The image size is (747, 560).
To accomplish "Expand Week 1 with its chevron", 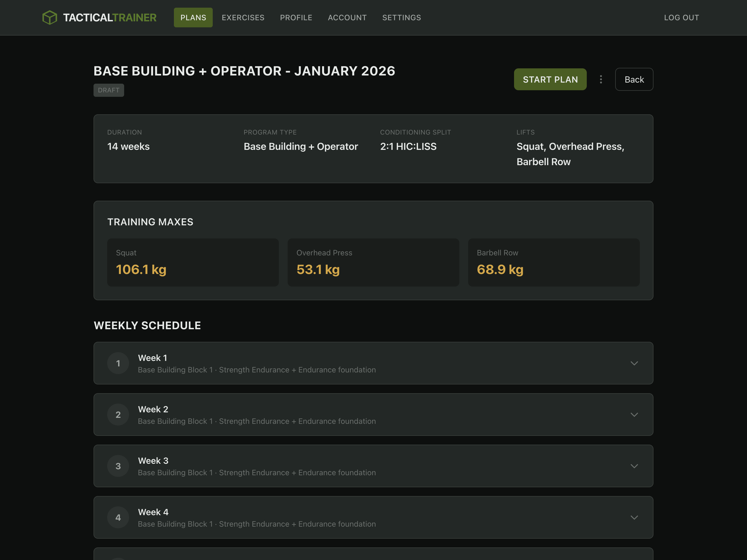I will pyautogui.click(x=634, y=363).
